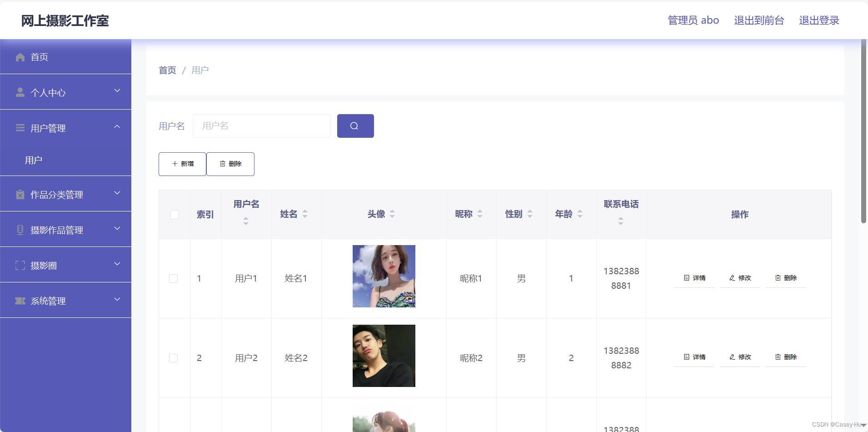
Task: Click 删除 for 用户1
Action: [x=786, y=278]
